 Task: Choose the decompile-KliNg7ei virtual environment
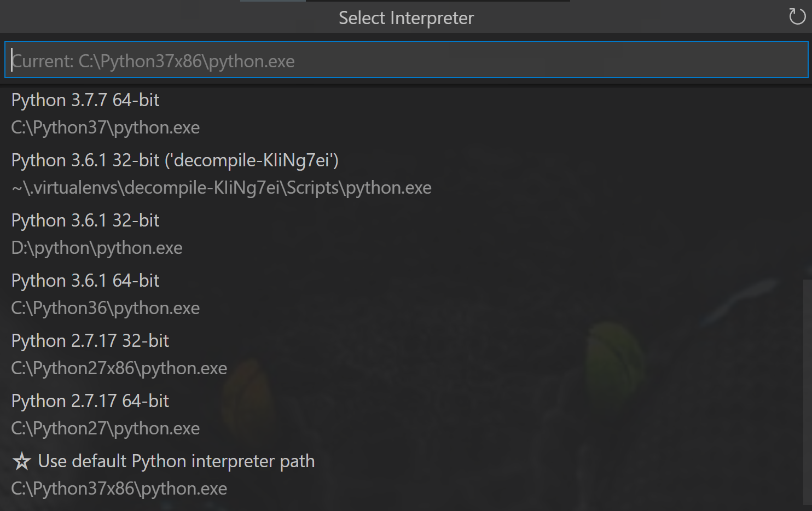coord(174,160)
